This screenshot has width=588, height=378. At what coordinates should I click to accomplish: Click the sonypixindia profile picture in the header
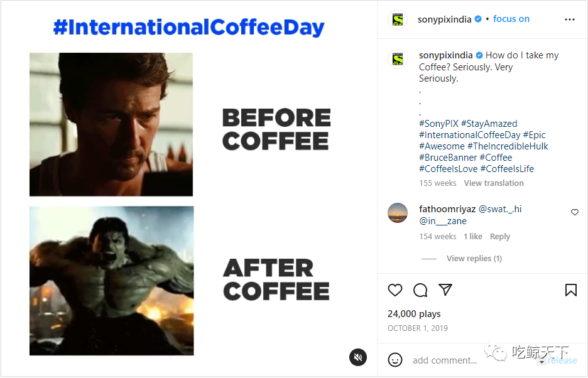click(398, 19)
